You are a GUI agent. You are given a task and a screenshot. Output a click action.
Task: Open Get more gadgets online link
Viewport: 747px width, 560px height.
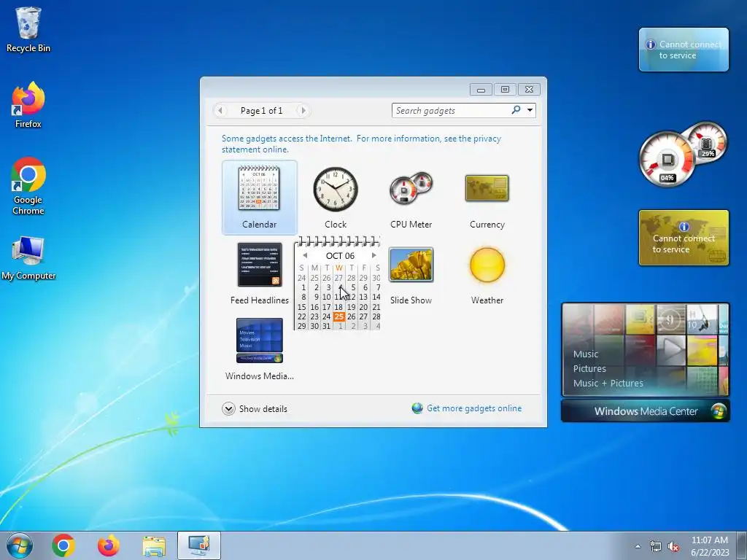(474, 408)
